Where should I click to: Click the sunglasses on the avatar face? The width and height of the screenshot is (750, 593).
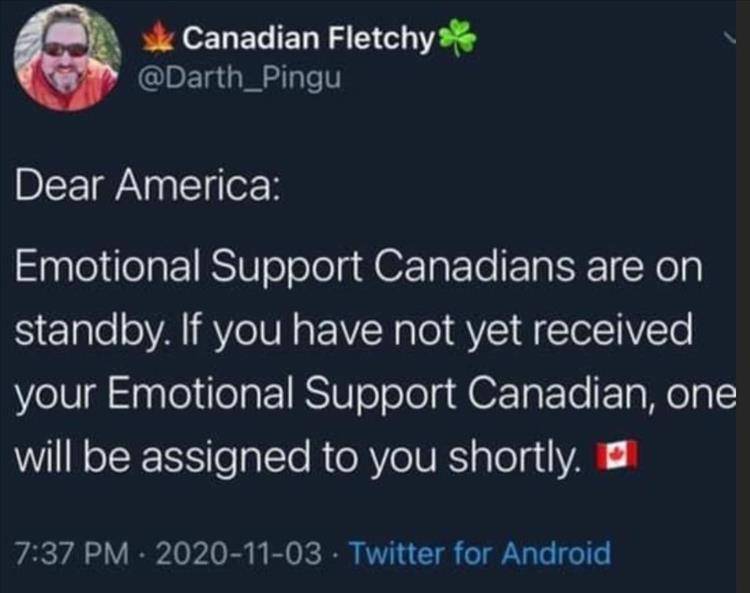[65, 48]
